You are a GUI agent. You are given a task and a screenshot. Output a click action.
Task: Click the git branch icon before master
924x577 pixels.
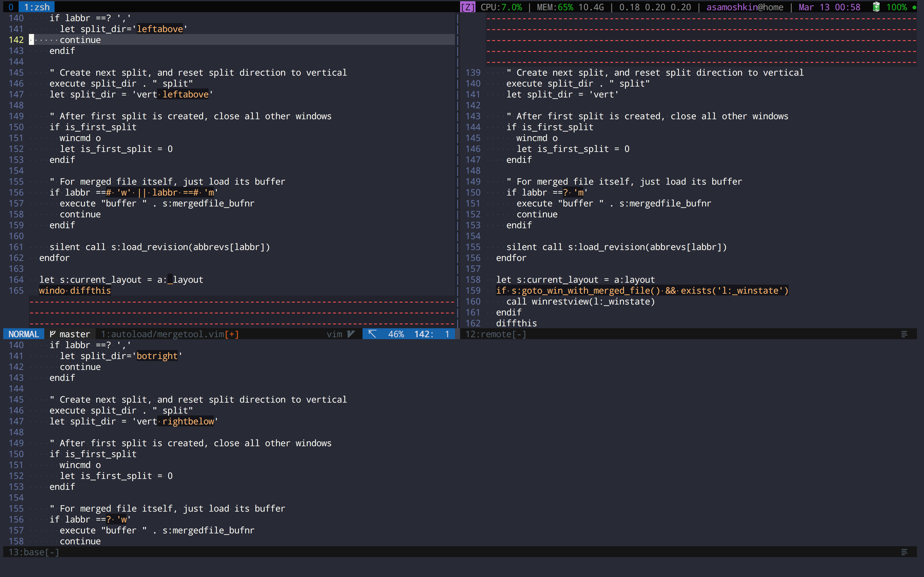[53, 334]
